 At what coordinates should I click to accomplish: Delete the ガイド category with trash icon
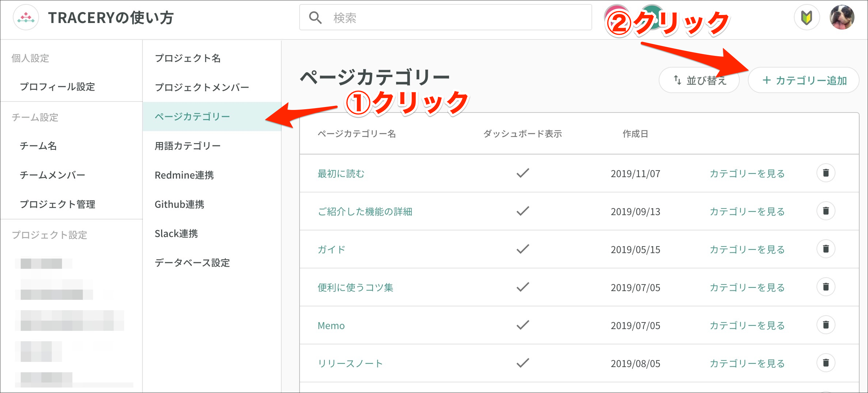pos(826,249)
